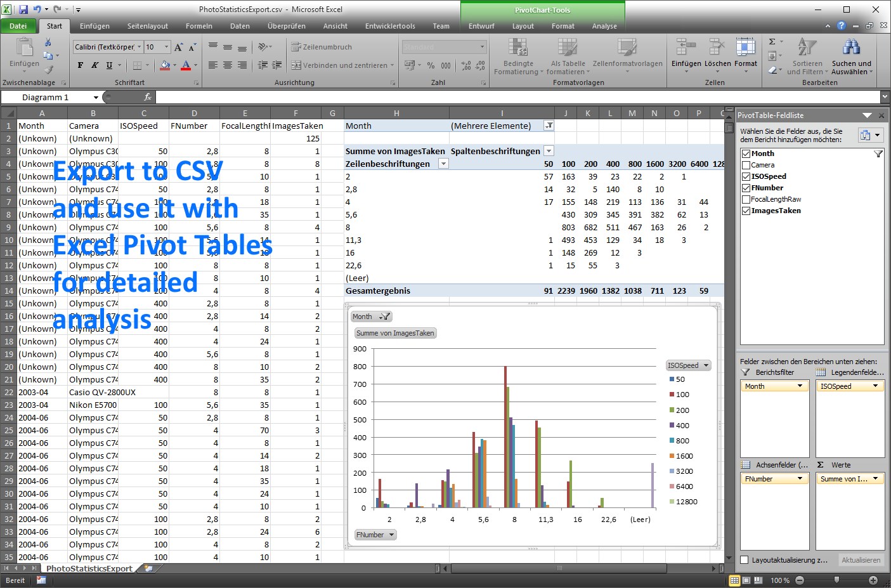Change the field list layout view
The width and height of the screenshot is (891, 588).
[870, 135]
